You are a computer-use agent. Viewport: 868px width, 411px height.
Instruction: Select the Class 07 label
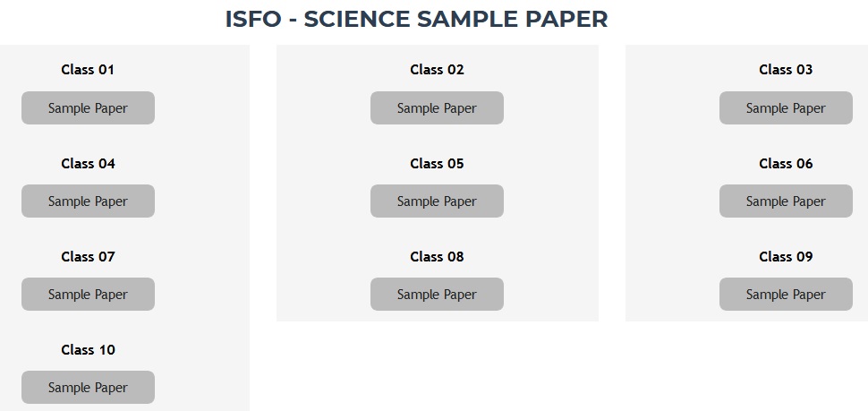coord(88,257)
